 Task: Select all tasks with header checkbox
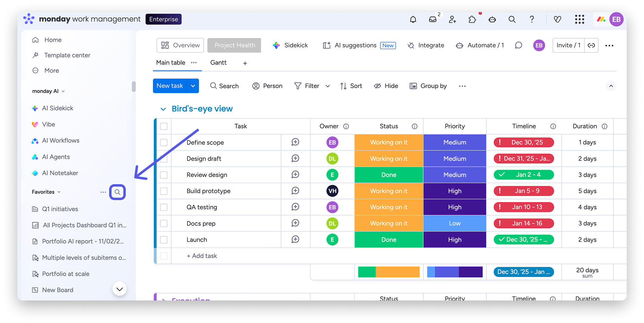pos(164,126)
